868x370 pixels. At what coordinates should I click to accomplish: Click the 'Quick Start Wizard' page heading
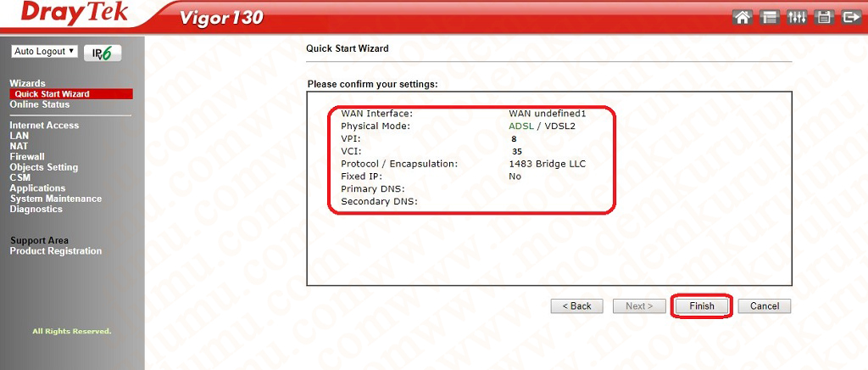tap(347, 48)
